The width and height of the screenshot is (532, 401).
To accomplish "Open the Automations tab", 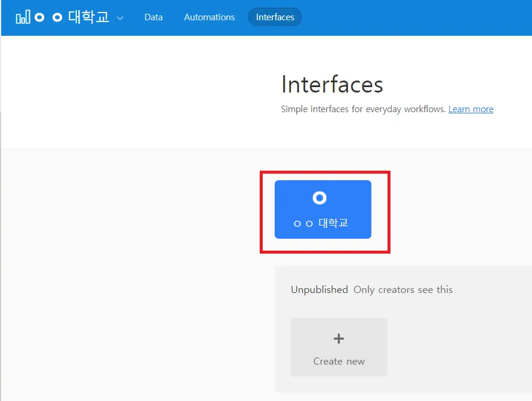I will 210,17.
